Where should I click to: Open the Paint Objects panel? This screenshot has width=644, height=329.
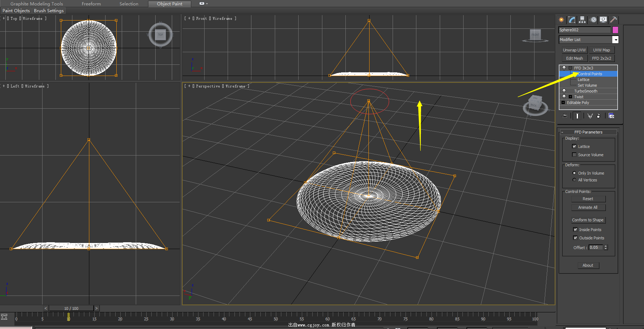16,11
